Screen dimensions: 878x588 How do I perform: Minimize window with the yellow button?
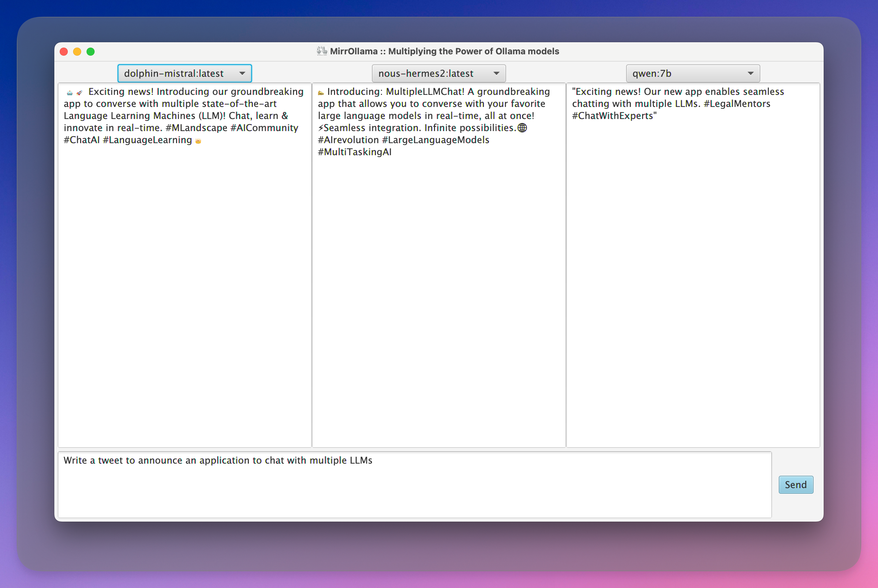77,51
